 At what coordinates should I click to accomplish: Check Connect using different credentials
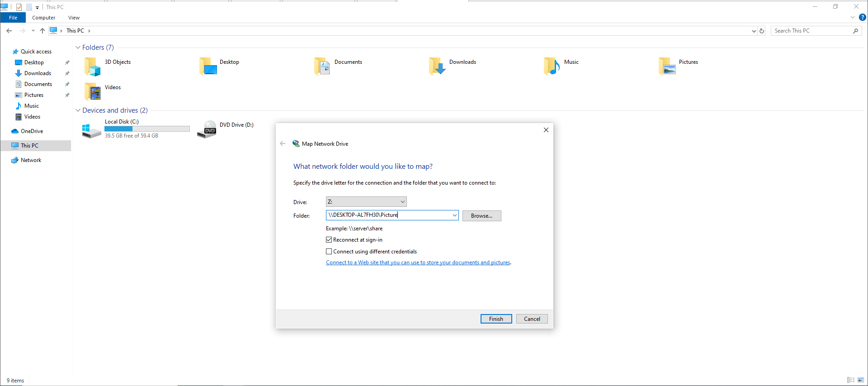coord(329,252)
